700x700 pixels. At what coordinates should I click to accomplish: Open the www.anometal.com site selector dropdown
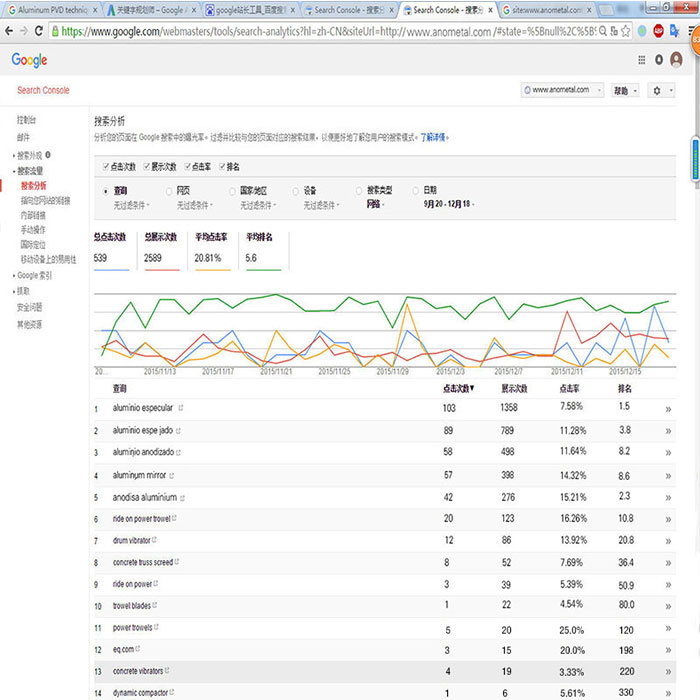[563, 90]
